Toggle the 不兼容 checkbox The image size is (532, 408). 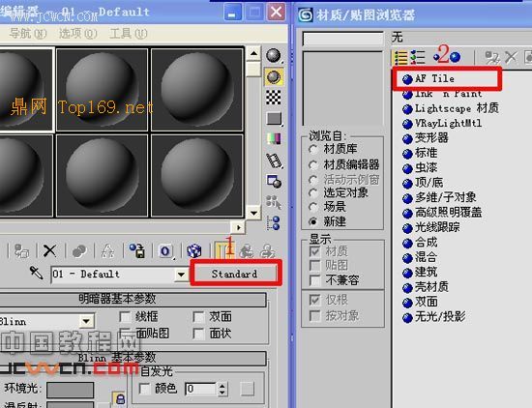click(x=315, y=280)
